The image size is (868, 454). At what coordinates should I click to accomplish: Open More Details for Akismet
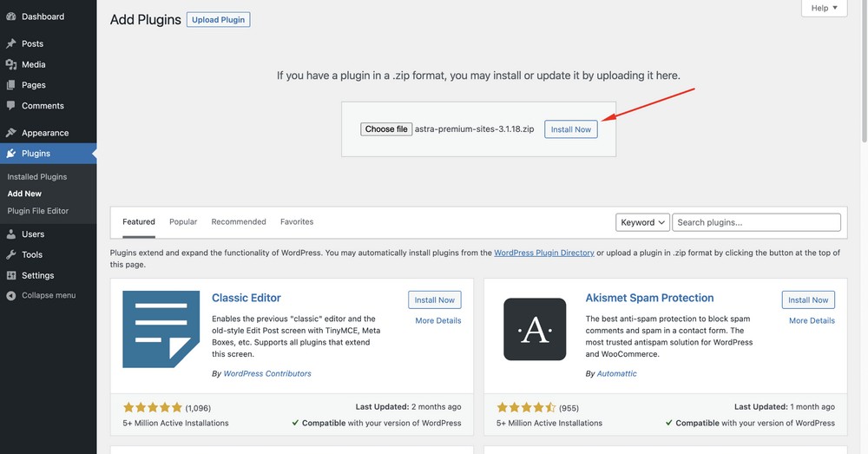(812, 320)
